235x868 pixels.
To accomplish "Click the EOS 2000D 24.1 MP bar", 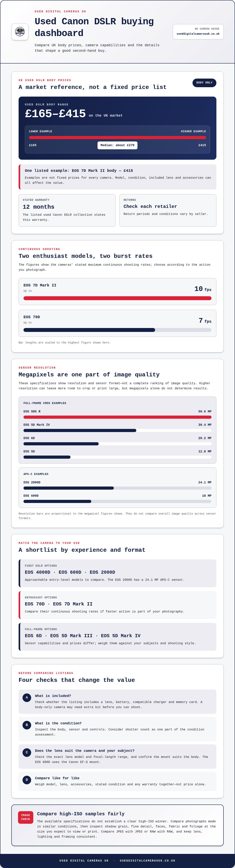I will [117, 488].
